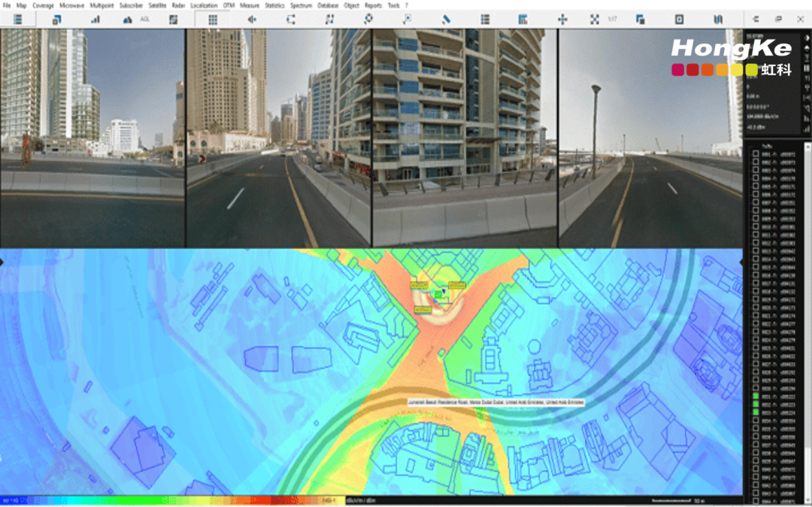This screenshot has width=812, height=507.
Task: Click the restore window icon in toolbar
Action: click(778, 19)
